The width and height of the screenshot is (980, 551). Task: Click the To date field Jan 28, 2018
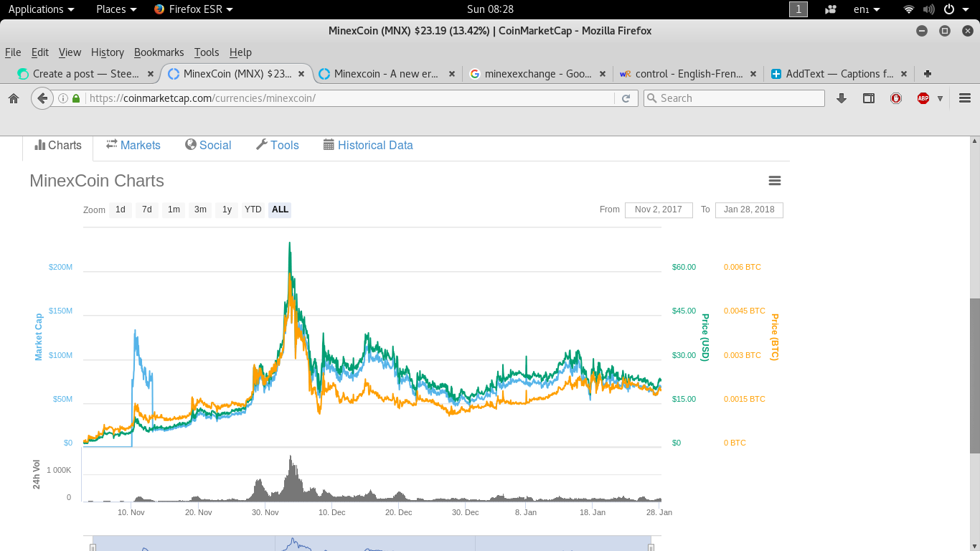click(x=749, y=209)
